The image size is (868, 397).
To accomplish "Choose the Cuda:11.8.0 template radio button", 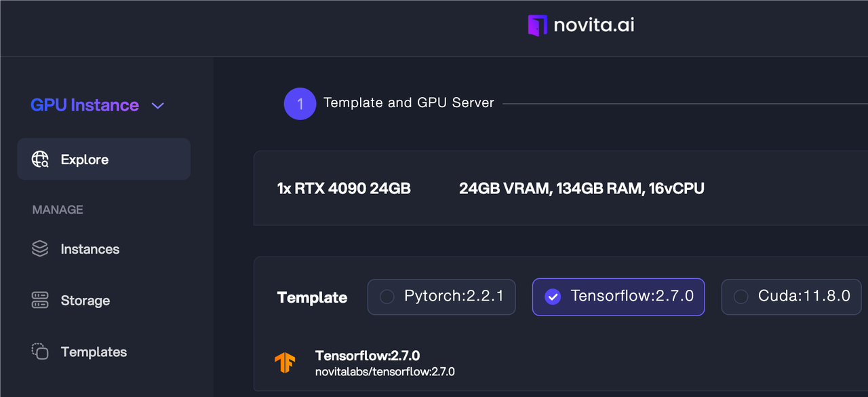I will (x=741, y=297).
